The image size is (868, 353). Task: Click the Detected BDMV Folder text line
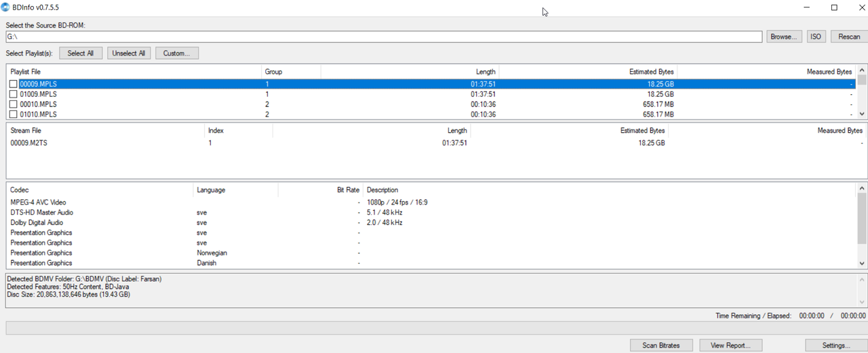84,278
